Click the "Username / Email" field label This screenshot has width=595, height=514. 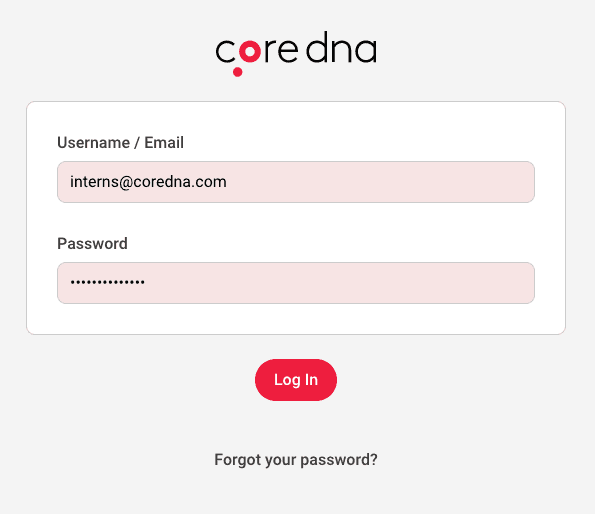(120, 143)
